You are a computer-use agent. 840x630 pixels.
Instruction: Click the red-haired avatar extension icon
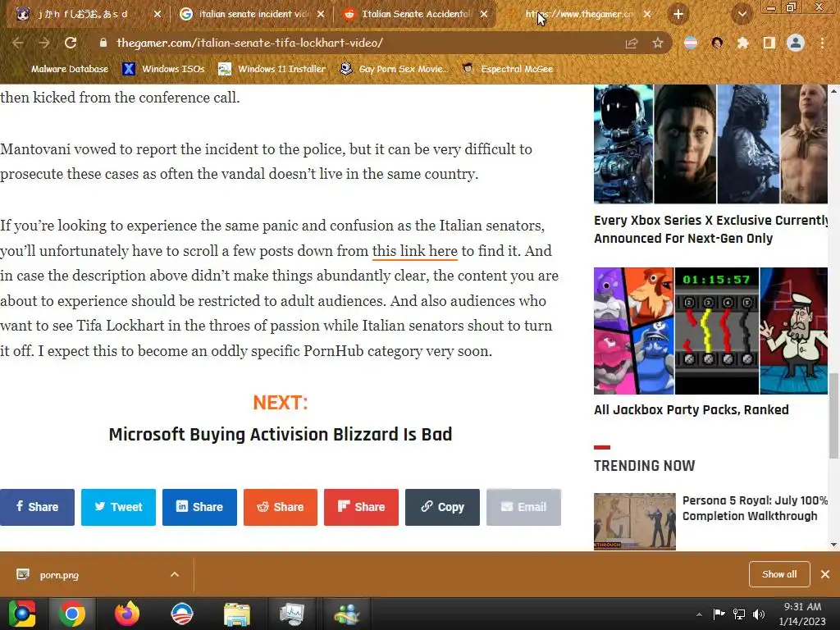717,43
